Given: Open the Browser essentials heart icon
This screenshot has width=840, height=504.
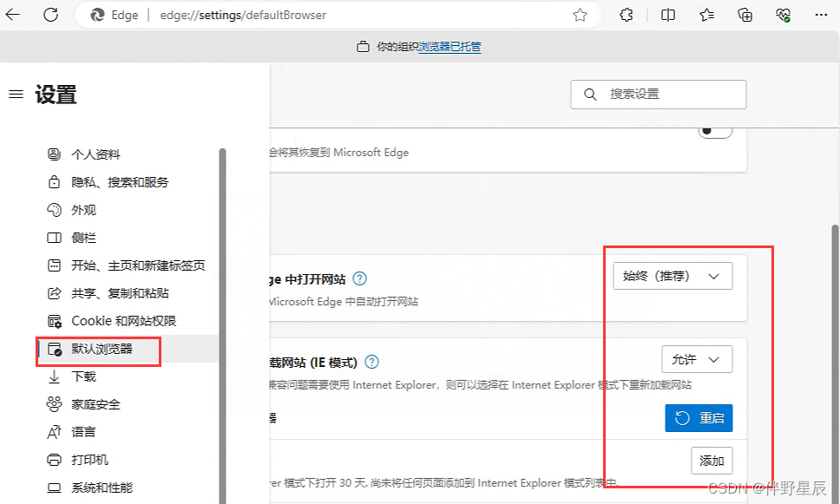Looking at the screenshot, I should click(x=784, y=15).
